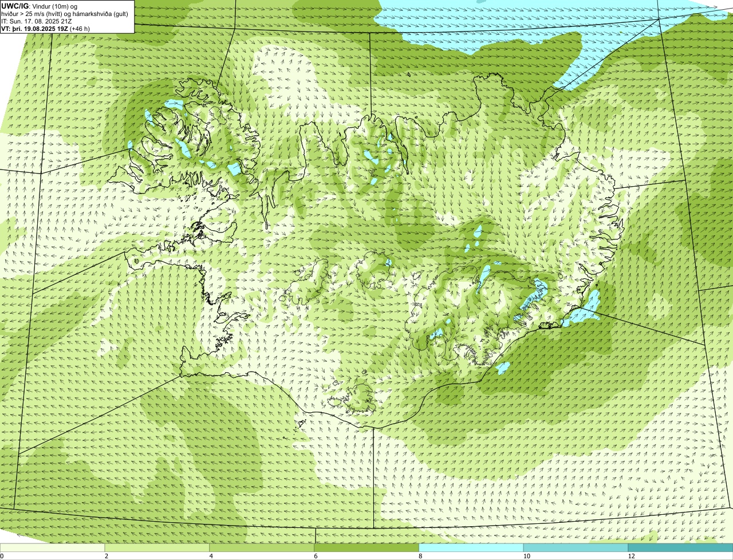733x560 pixels.
Task: Click the '8' tick label on color scale
Action: coord(420,556)
